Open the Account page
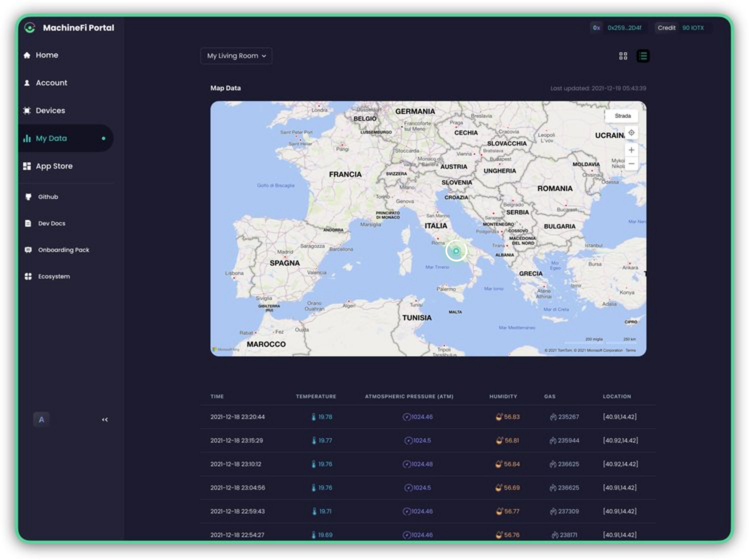Viewport: 749px width, 560px height. coord(51,83)
